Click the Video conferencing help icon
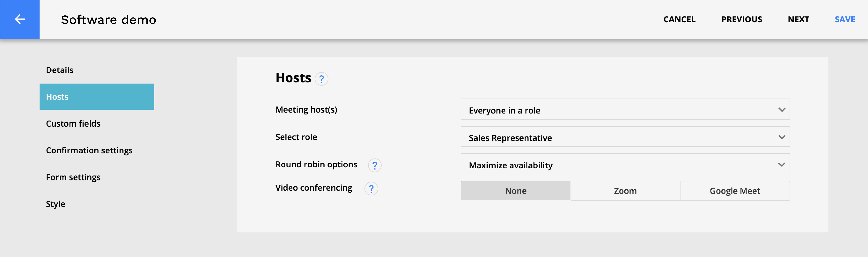The height and width of the screenshot is (257, 868). pyautogui.click(x=371, y=189)
